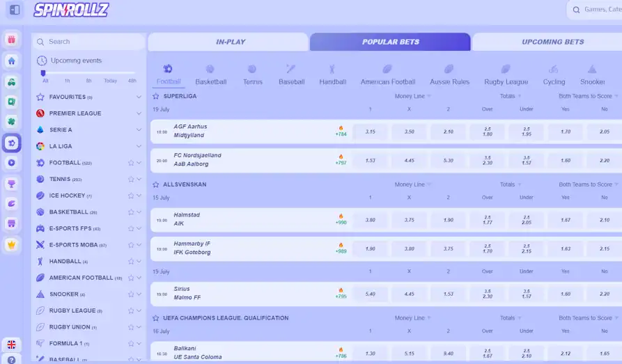Change language with UK flag icon
622x364 pixels.
[x=12, y=345]
